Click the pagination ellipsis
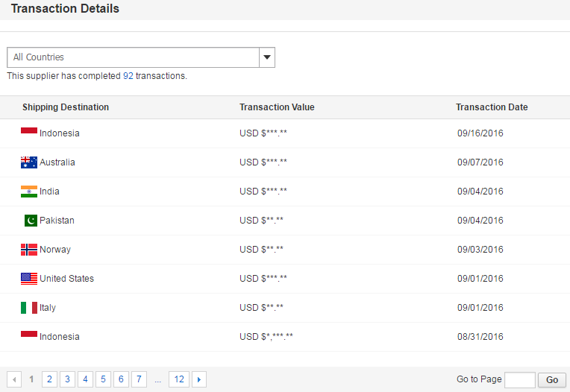This screenshot has height=392, width=570. pos(157,381)
